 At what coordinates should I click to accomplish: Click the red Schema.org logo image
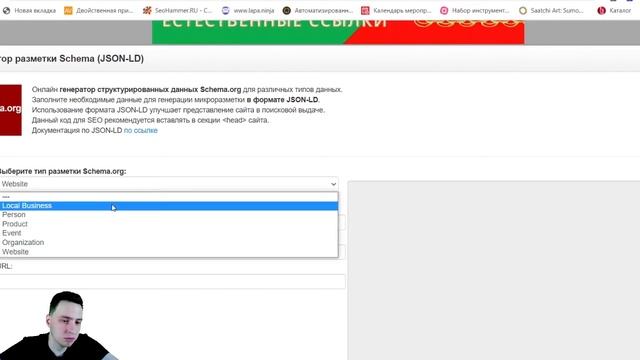11,110
